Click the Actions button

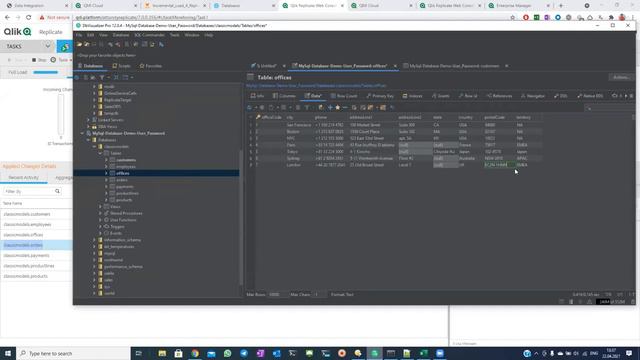coord(621,77)
